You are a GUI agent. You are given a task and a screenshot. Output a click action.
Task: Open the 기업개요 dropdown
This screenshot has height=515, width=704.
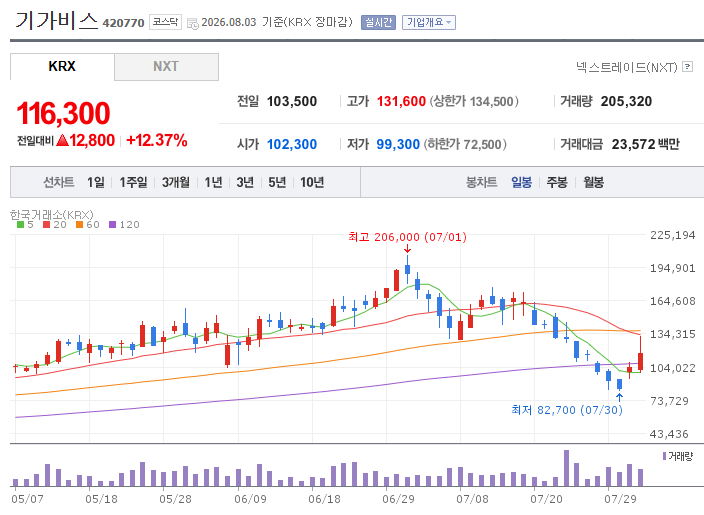coord(429,22)
